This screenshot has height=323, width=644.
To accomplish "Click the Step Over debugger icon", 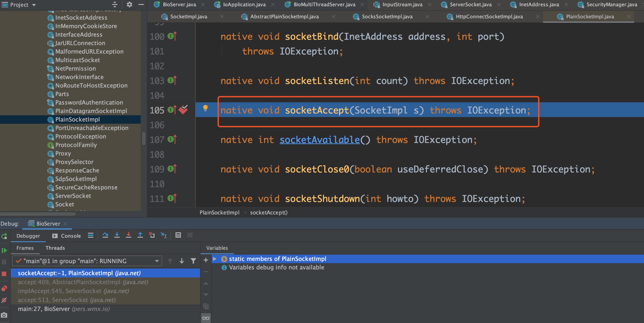I will [x=105, y=235].
